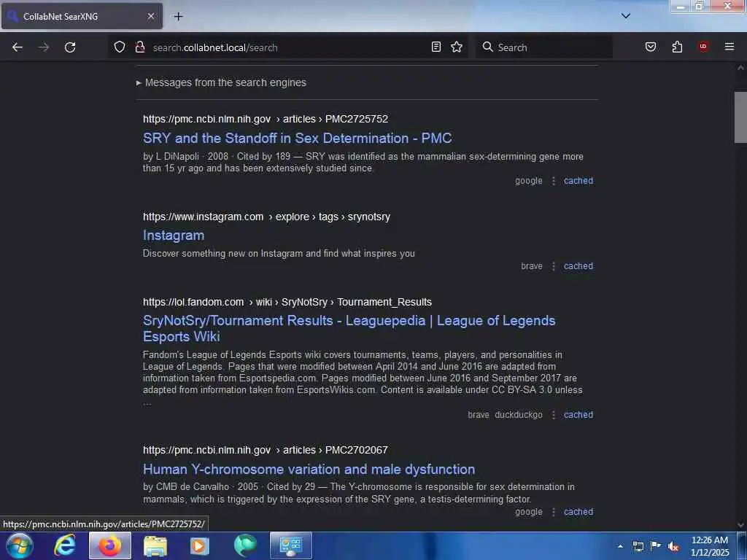747x560 pixels.
Task: Reload the current page
Action: pyautogui.click(x=70, y=47)
